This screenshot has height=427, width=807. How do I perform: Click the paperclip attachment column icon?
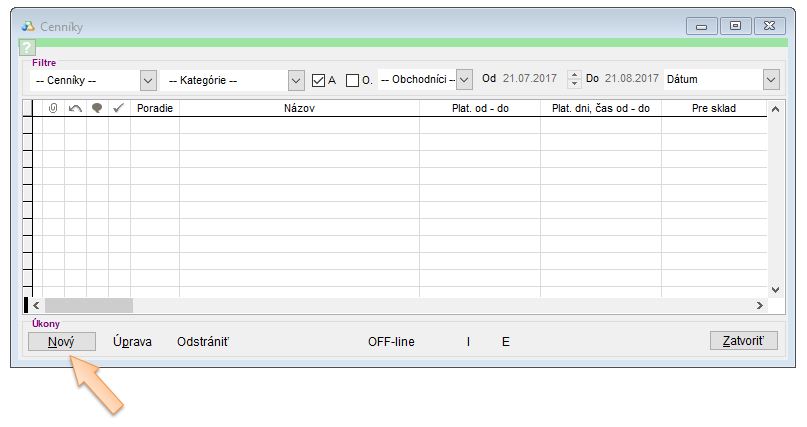(x=53, y=108)
